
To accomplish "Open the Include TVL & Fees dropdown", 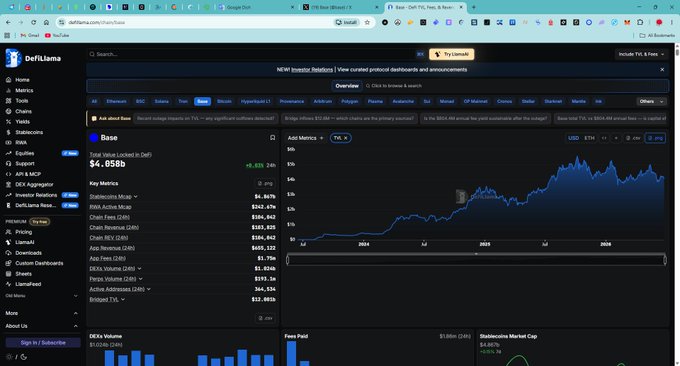I will coord(641,54).
